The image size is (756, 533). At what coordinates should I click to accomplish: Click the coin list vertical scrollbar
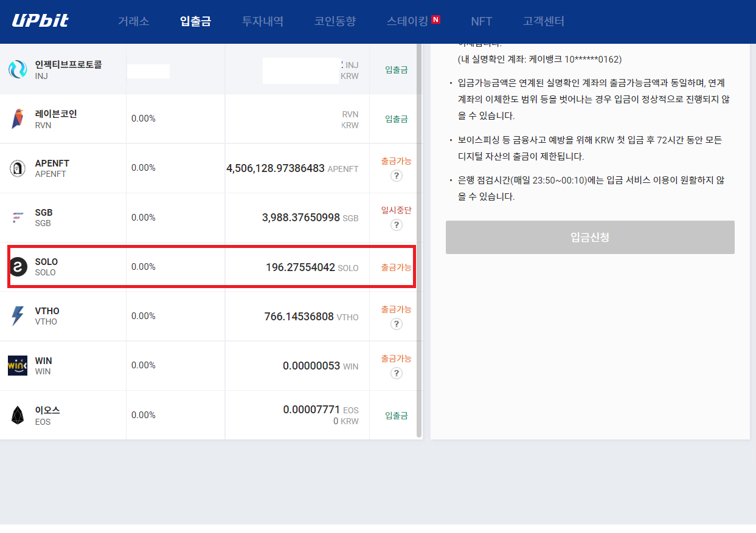[418, 240]
